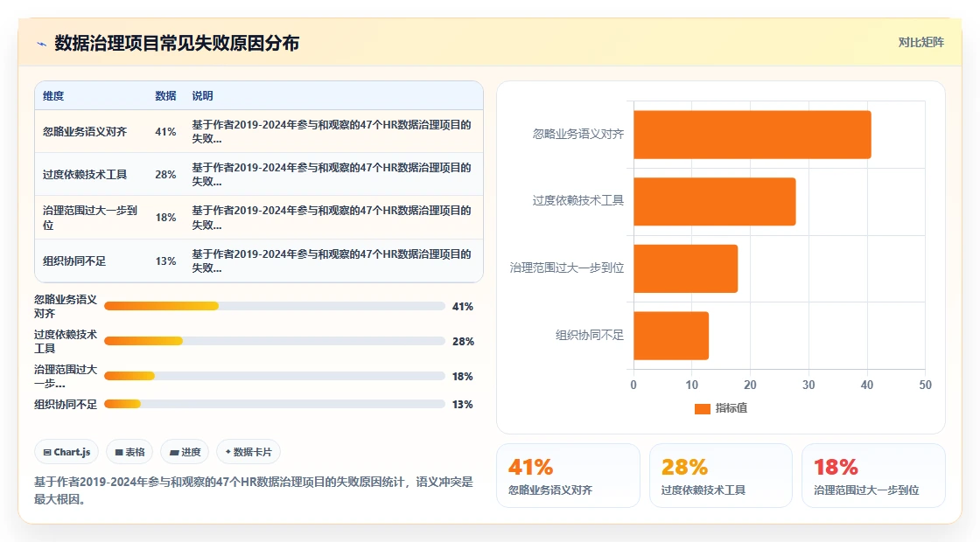The width and height of the screenshot is (980, 542).
Task: Click the chart y-axis label 组织协同不足
Action: [x=590, y=336]
